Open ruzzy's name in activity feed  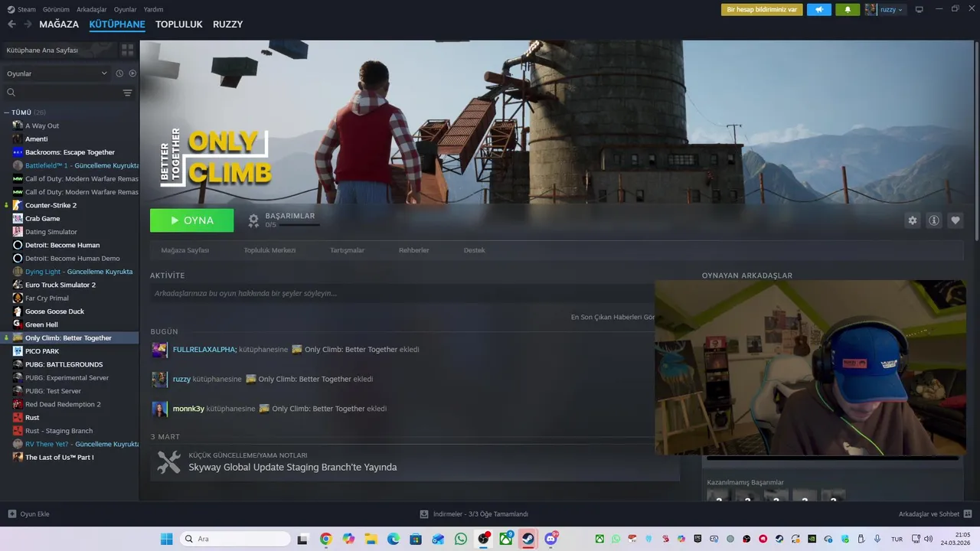point(181,379)
